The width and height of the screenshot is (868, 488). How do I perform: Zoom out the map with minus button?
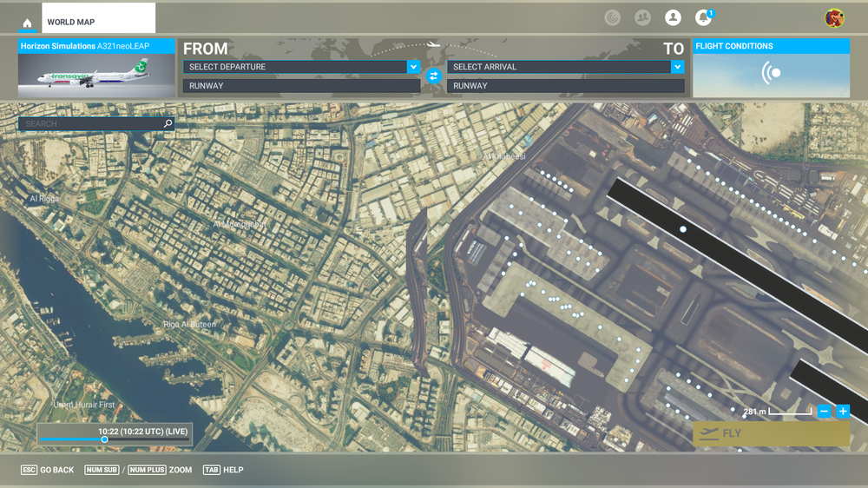pos(825,412)
